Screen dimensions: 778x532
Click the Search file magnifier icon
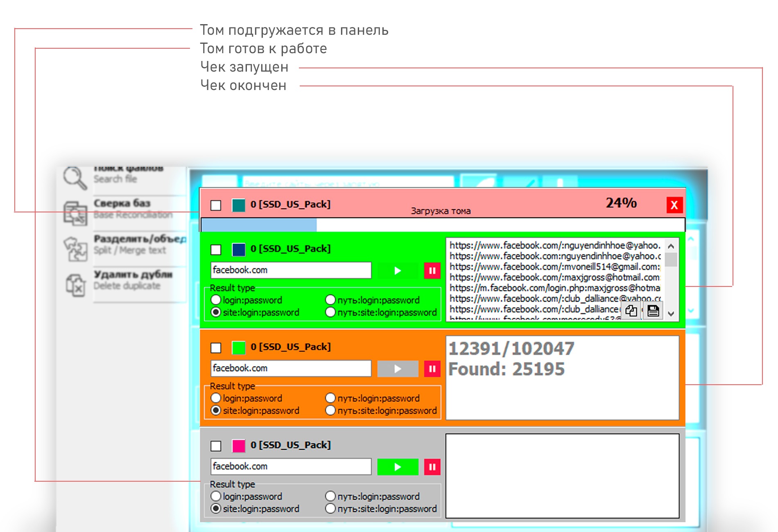[x=75, y=178]
